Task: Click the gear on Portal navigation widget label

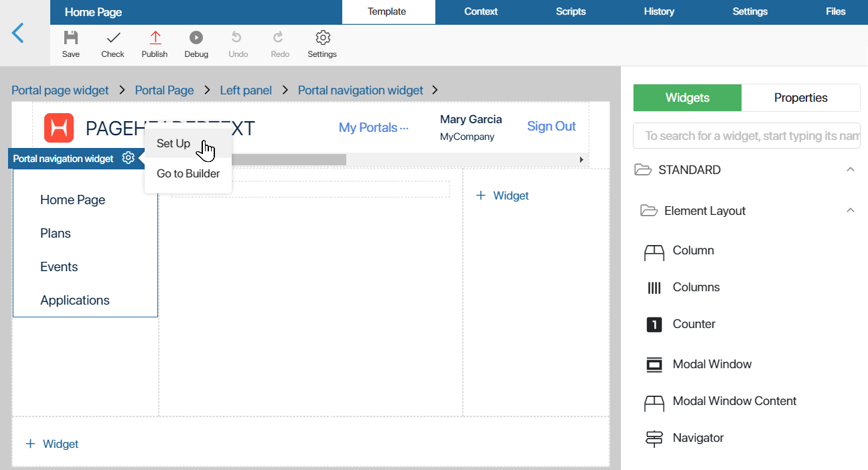Action: pos(128,158)
